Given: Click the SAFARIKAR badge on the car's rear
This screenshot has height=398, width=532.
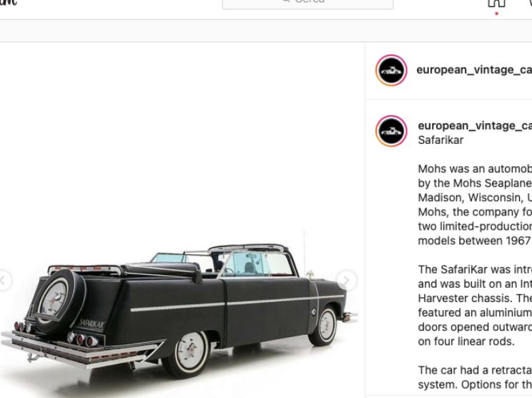Looking at the screenshot, I should click(91, 324).
